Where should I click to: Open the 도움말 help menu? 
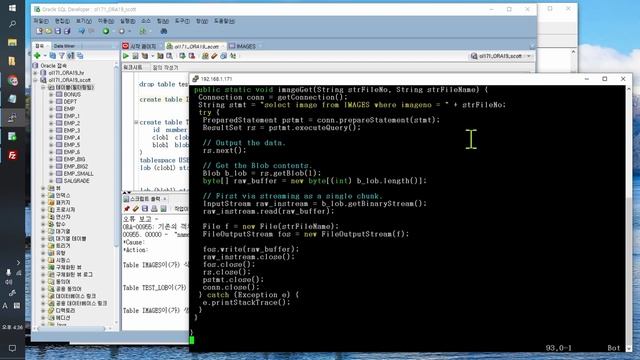point(224,21)
